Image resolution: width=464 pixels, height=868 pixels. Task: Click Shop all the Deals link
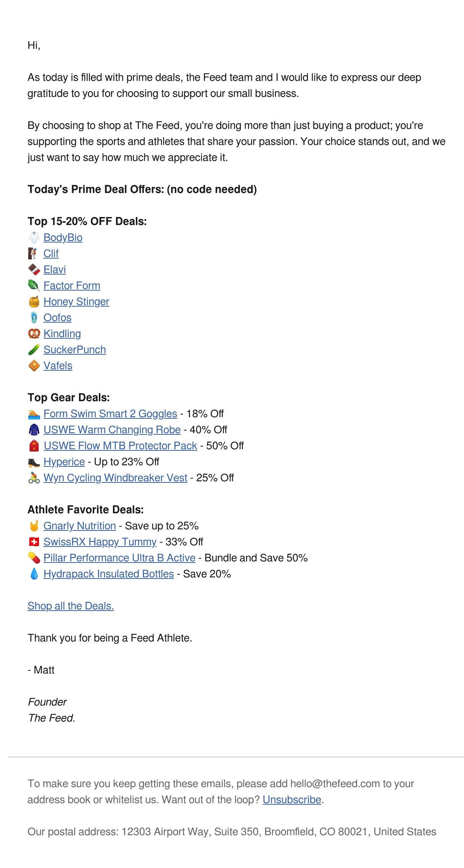point(71,606)
